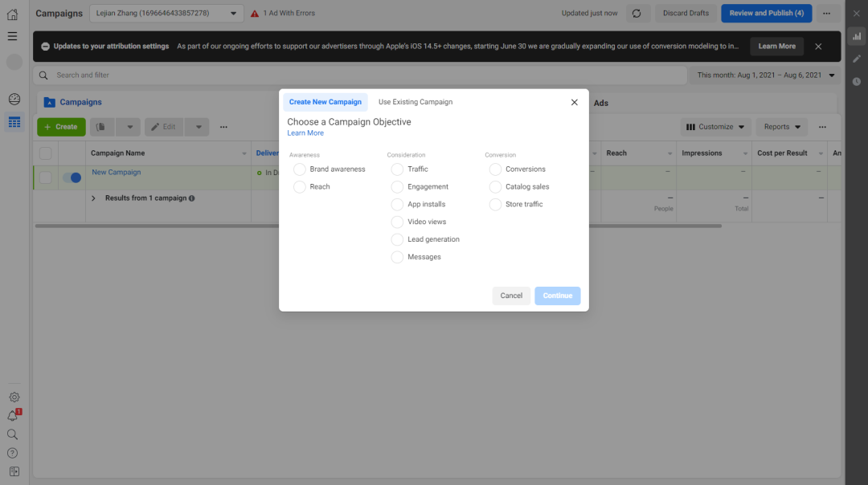Select the Reach objective radio button
Image resolution: width=868 pixels, height=485 pixels.
pos(300,187)
